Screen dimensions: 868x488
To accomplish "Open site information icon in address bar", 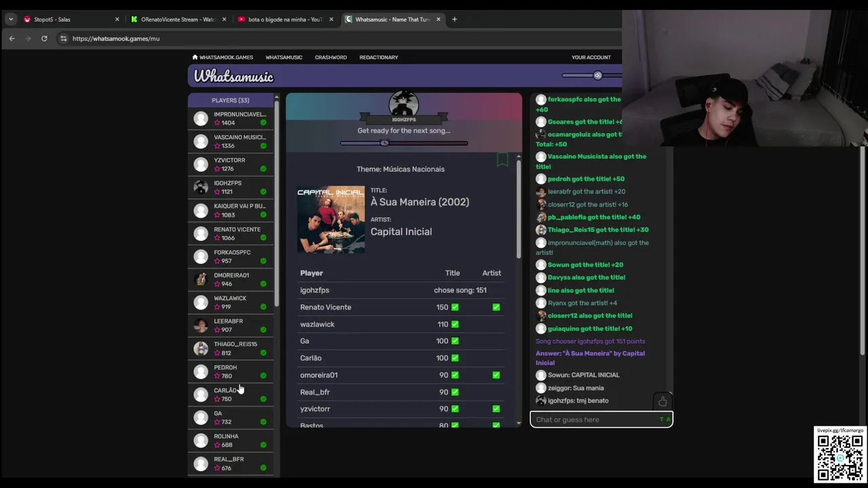I will pyautogui.click(x=64, y=39).
